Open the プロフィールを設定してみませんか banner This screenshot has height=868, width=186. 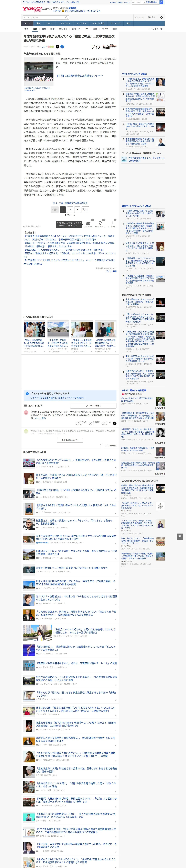click(70, 396)
